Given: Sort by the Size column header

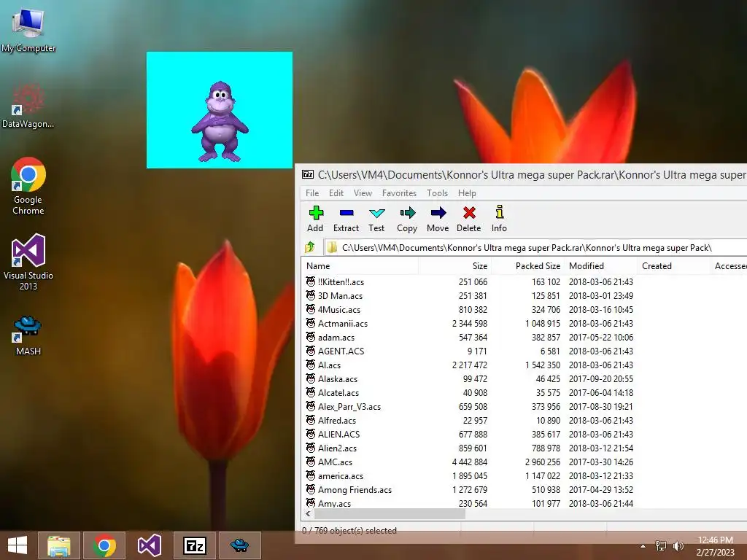Looking at the screenshot, I should [455, 265].
